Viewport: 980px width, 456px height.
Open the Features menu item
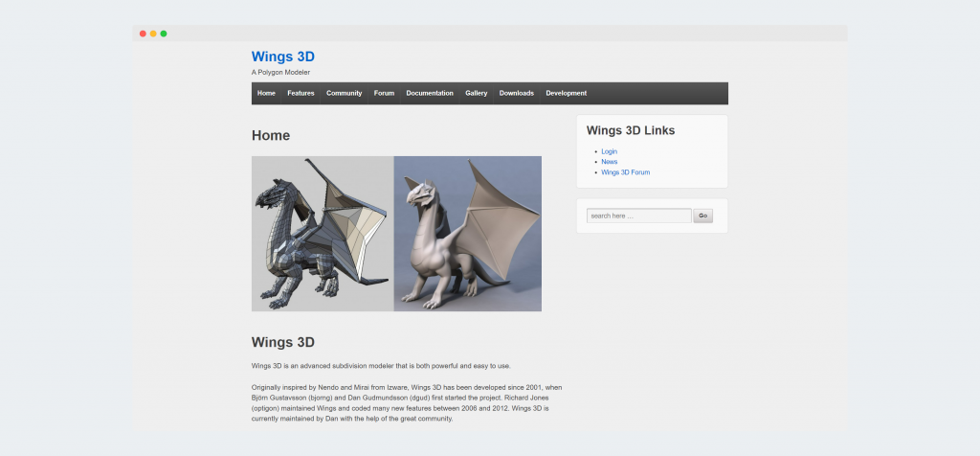click(x=301, y=93)
